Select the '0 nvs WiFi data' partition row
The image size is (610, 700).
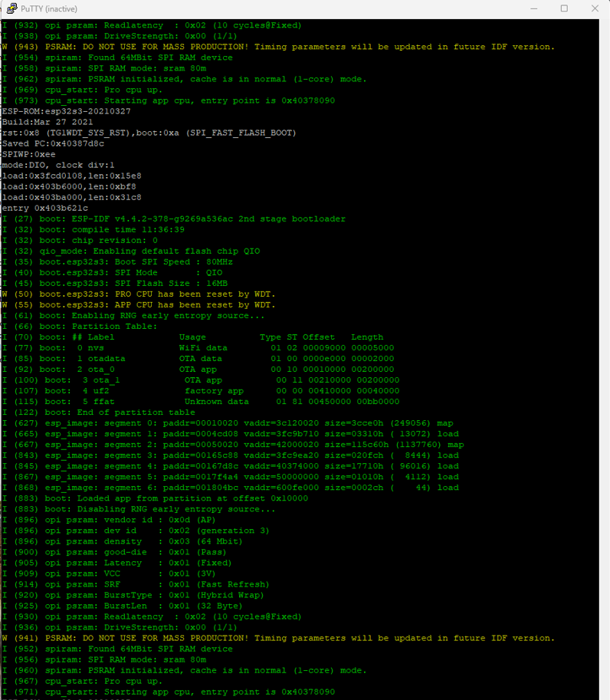click(198, 348)
